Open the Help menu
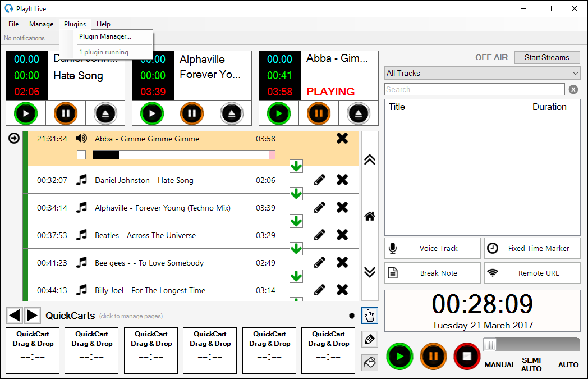This screenshot has height=379, width=588. (103, 24)
